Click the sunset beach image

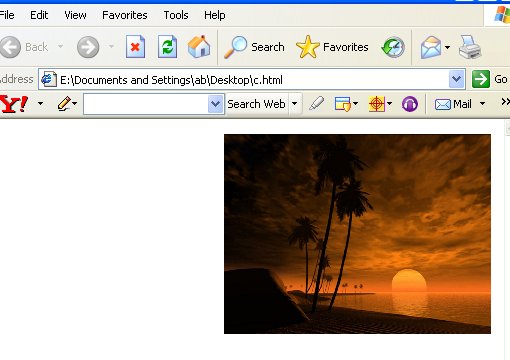pyautogui.click(x=357, y=234)
